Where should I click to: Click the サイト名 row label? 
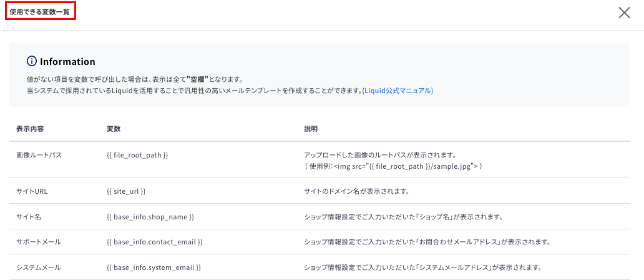click(x=28, y=217)
